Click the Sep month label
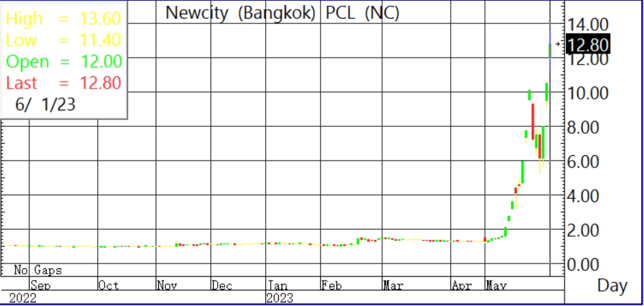Screen dimensions: 644x306 [40, 285]
